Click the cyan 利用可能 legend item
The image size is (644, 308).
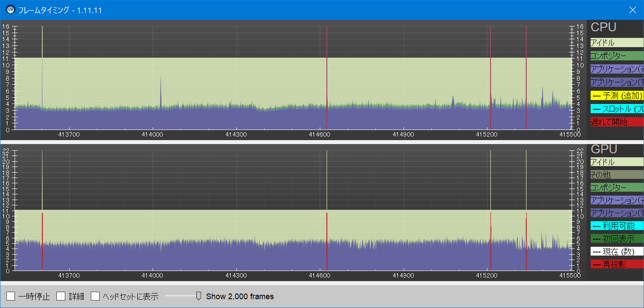point(617,226)
